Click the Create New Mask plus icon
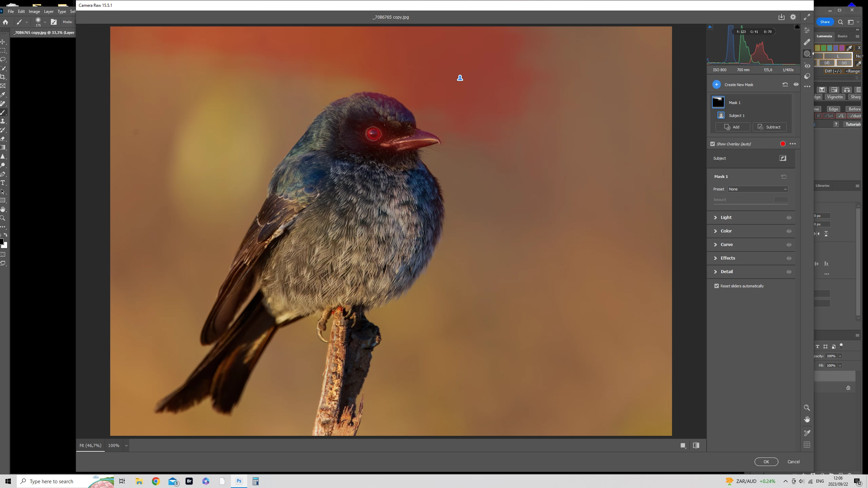Viewport: 868px width, 488px height. (x=716, y=85)
